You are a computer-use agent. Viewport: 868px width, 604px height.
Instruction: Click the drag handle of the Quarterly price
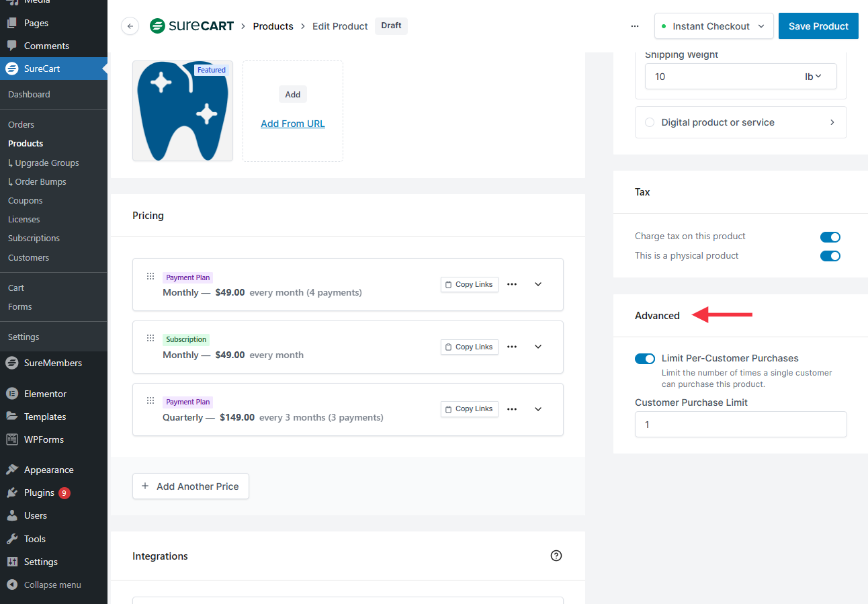tap(150, 401)
